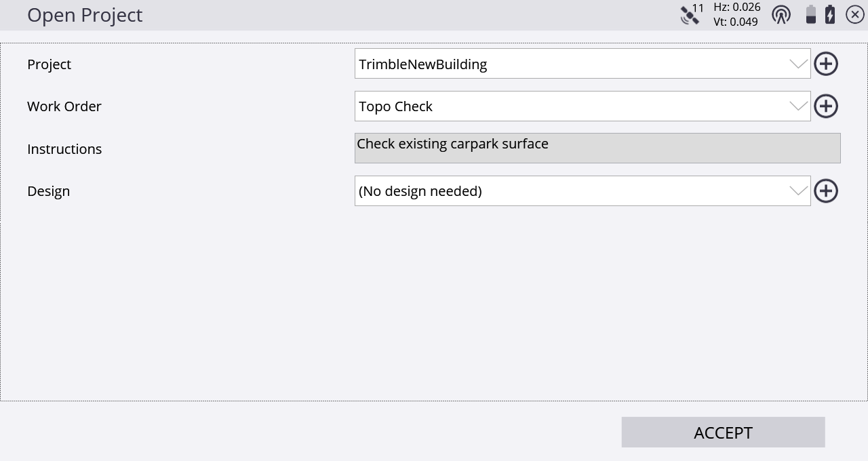Open the radio correction signal icon
Image resolution: width=868 pixels, height=461 pixels.
pyautogui.click(x=781, y=14)
